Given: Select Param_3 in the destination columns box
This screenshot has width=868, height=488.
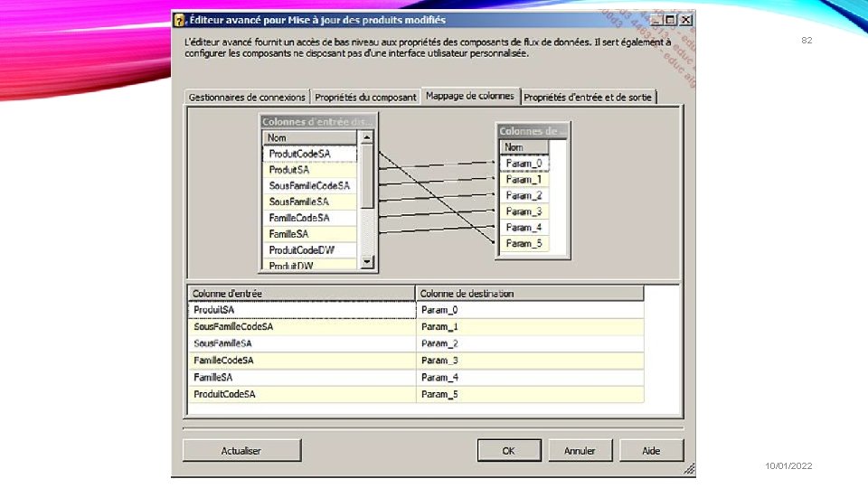Looking at the screenshot, I should pyautogui.click(x=524, y=211).
